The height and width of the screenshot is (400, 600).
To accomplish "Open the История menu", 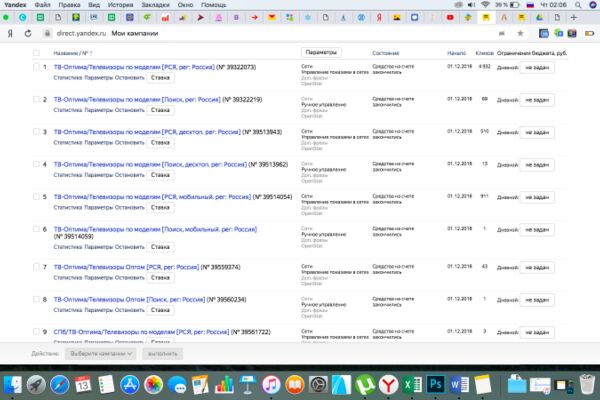I will point(120,5).
